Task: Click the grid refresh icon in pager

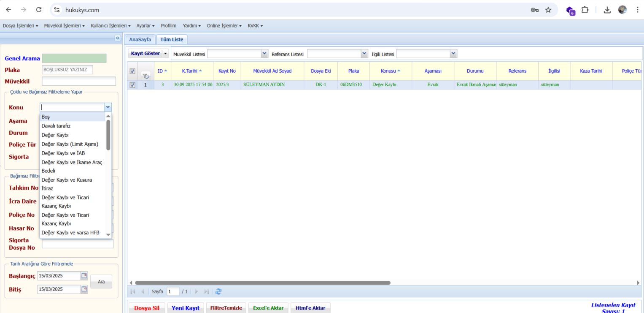Action: coord(218,291)
